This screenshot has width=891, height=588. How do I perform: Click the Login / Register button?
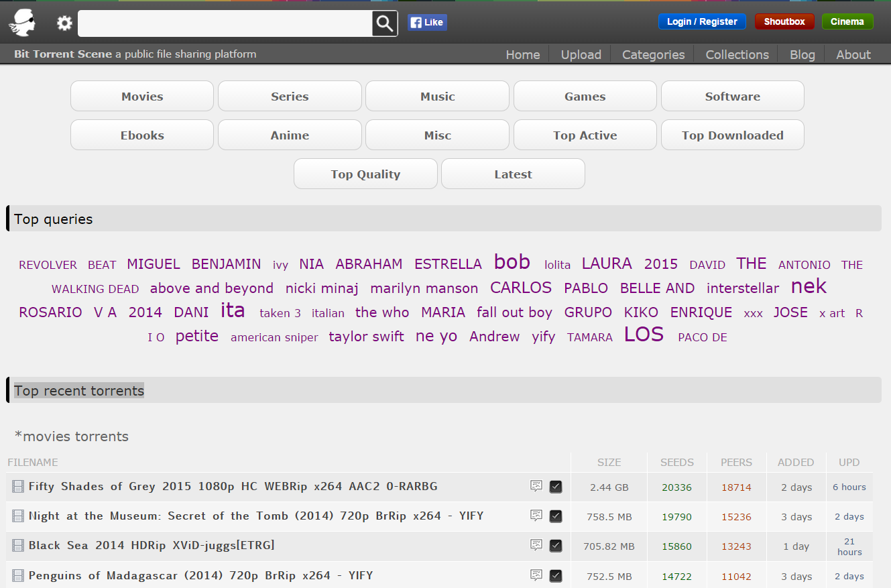click(702, 21)
